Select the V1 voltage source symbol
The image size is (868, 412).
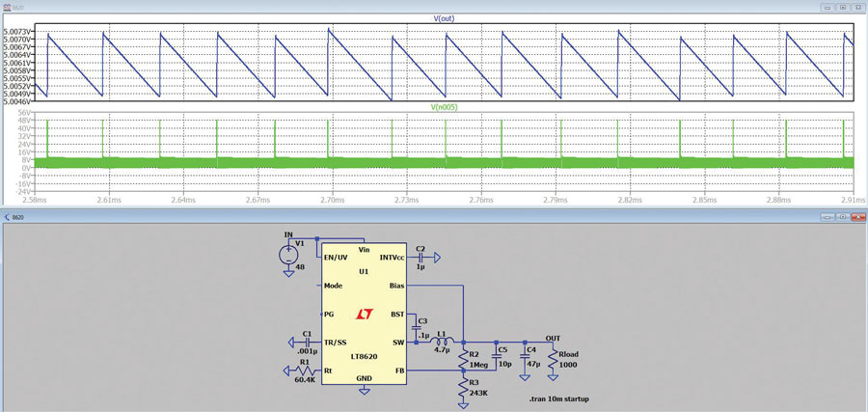288,256
